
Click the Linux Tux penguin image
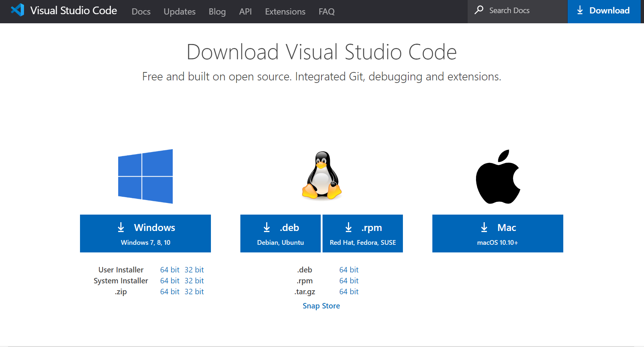(321, 175)
